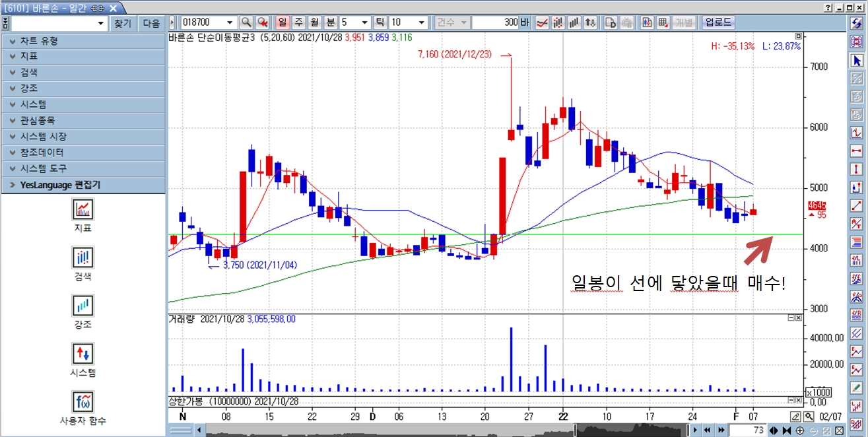Image resolution: width=868 pixels, height=437 pixels.
Task: Switch chart period to 월 (monthly)
Action: [x=314, y=22]
